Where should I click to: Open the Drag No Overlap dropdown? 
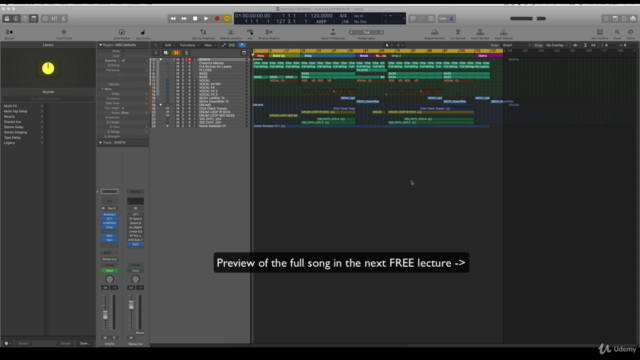tap(557, 45)
